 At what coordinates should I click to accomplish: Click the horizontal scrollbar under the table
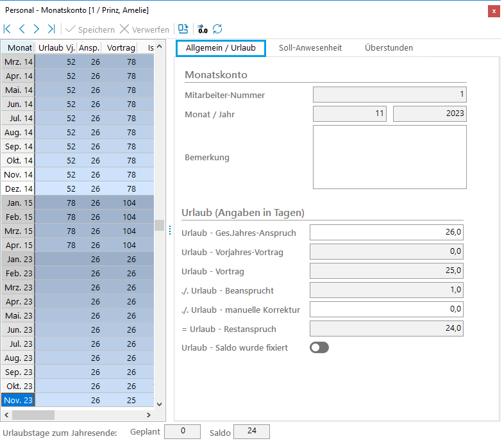[x=77, y=415]
